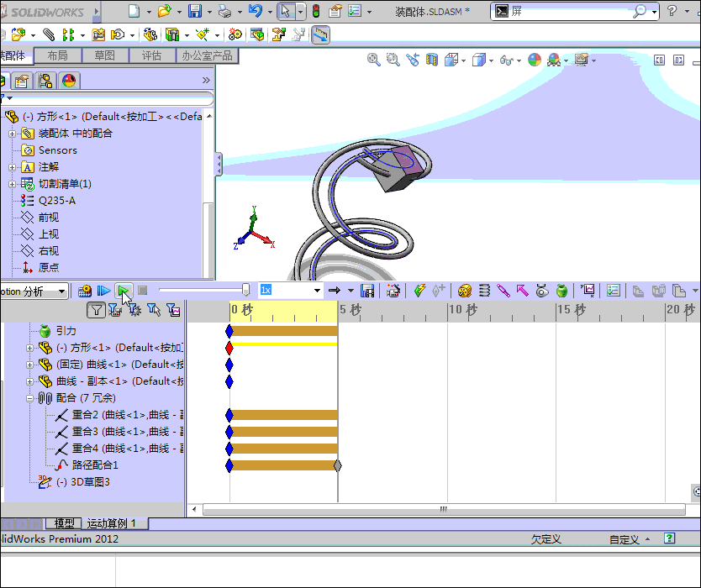Toggle the Filter Results icon
Viewport: 701px width, 588px height.
point(173,310)
